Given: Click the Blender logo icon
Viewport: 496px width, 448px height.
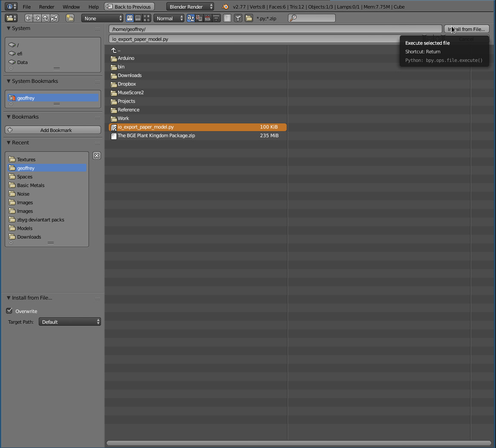Looking at the screenshot, I should point(225,6).
